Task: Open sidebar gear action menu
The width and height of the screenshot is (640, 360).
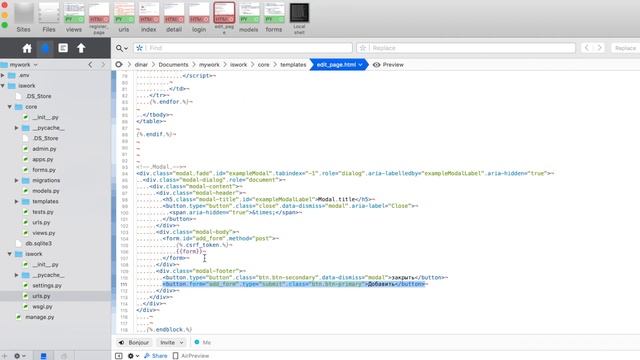Action: pyautogui.click(x=20, y=356)
